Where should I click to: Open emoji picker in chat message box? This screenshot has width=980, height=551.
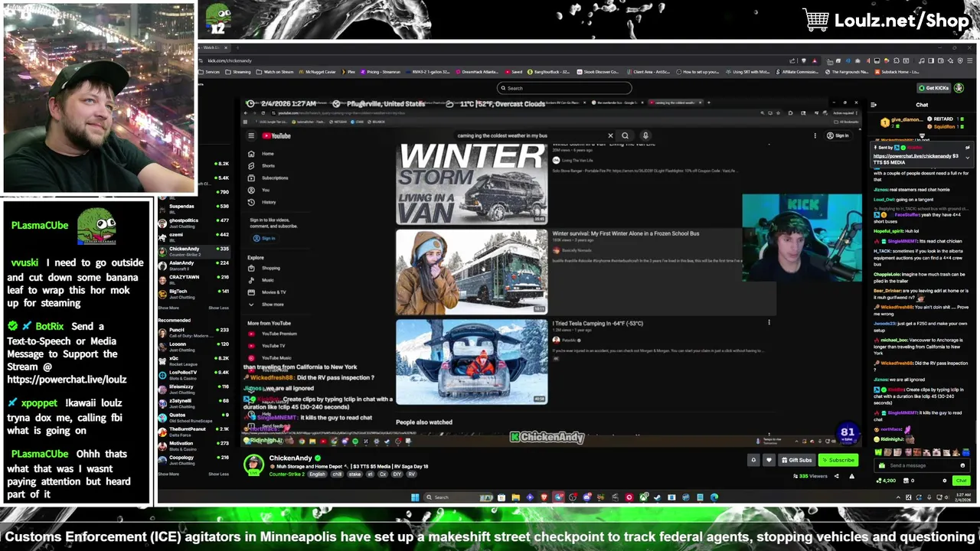(962, 465)
